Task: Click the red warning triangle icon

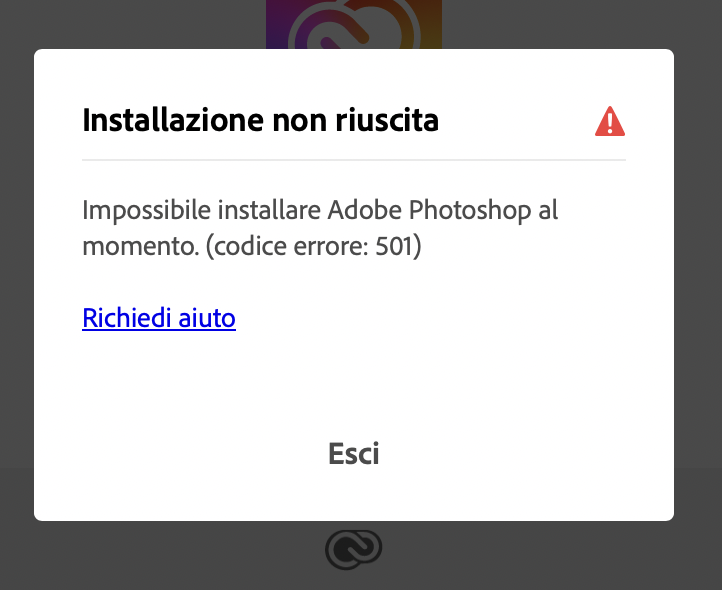Action: (x=609, y=122)
